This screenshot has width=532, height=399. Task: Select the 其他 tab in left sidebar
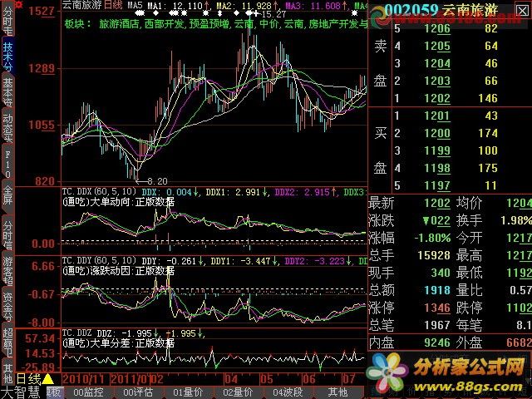coord(7,372)
